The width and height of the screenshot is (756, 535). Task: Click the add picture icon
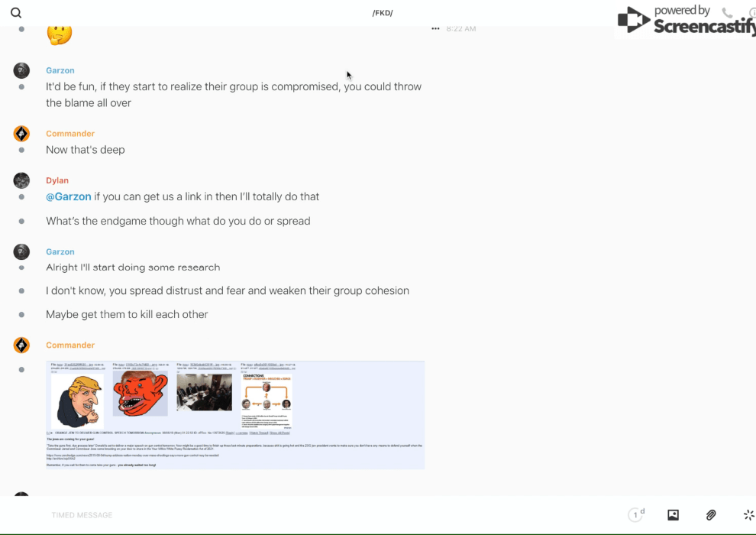point(673,515)
